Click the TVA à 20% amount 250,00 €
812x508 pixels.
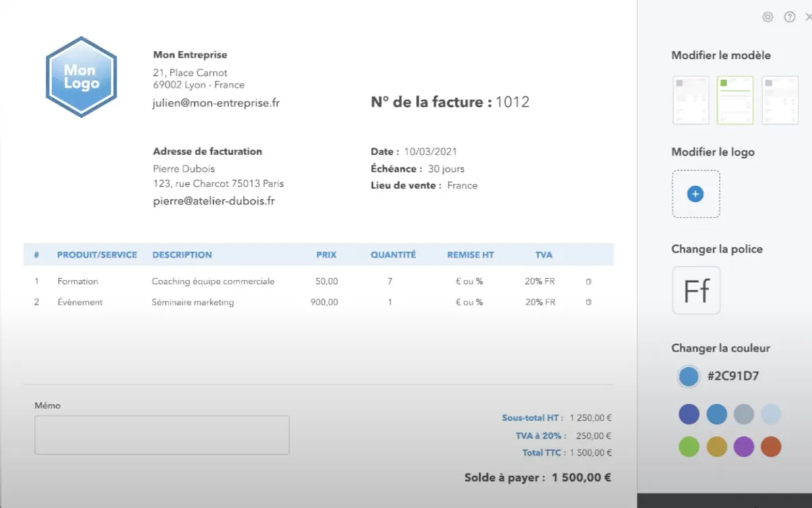(593, 436)
